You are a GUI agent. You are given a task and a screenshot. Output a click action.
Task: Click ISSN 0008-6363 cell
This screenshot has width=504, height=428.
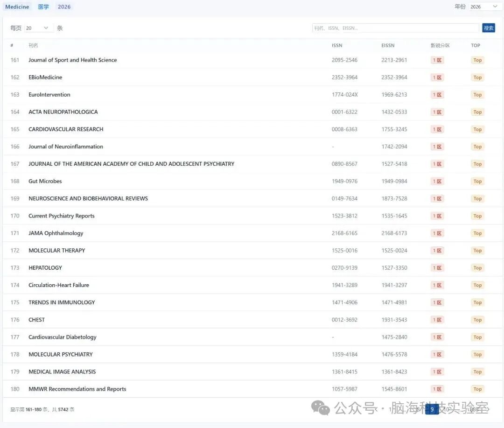coord(344,129)
